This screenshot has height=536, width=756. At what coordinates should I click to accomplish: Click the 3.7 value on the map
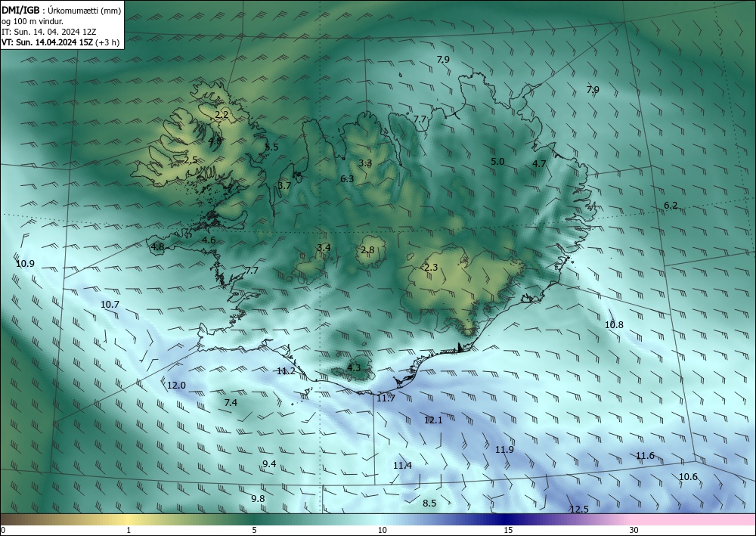[x=284, y=185]
